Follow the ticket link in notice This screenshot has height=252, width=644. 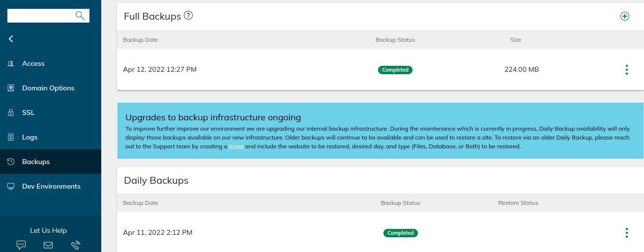(236, 146)
